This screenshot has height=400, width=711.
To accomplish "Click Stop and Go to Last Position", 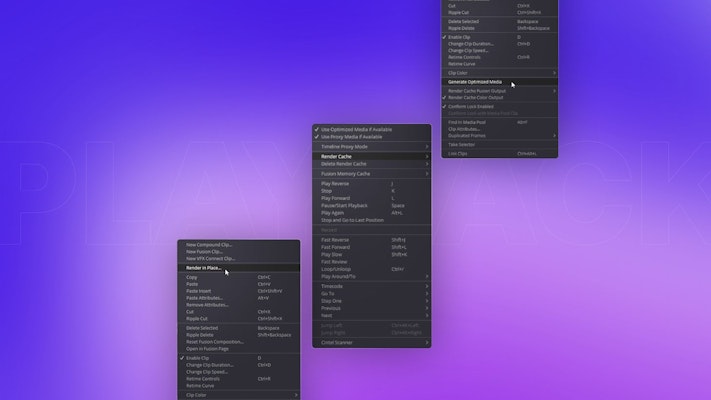I will [352, 219].
